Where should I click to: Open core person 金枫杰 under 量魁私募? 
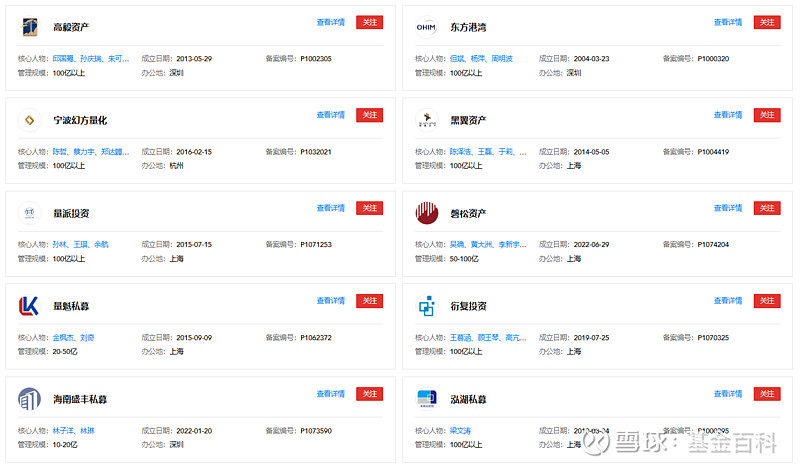[63, 338]
